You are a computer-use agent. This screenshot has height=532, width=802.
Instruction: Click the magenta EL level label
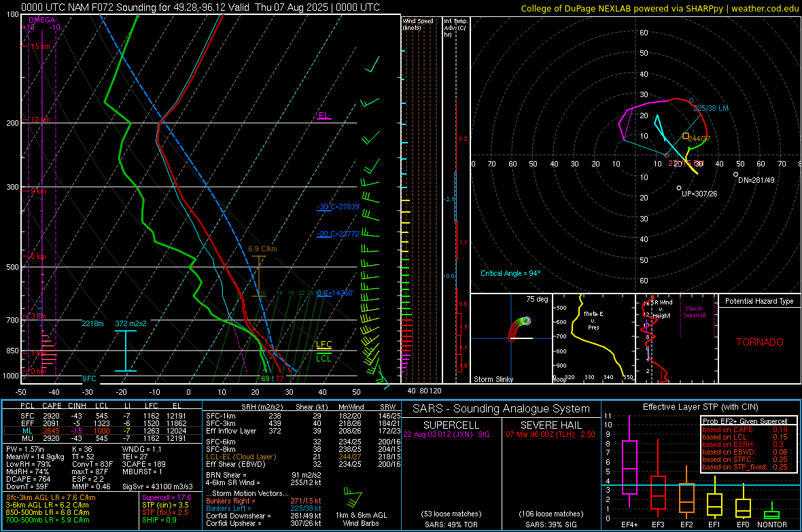tap(324, 116)
